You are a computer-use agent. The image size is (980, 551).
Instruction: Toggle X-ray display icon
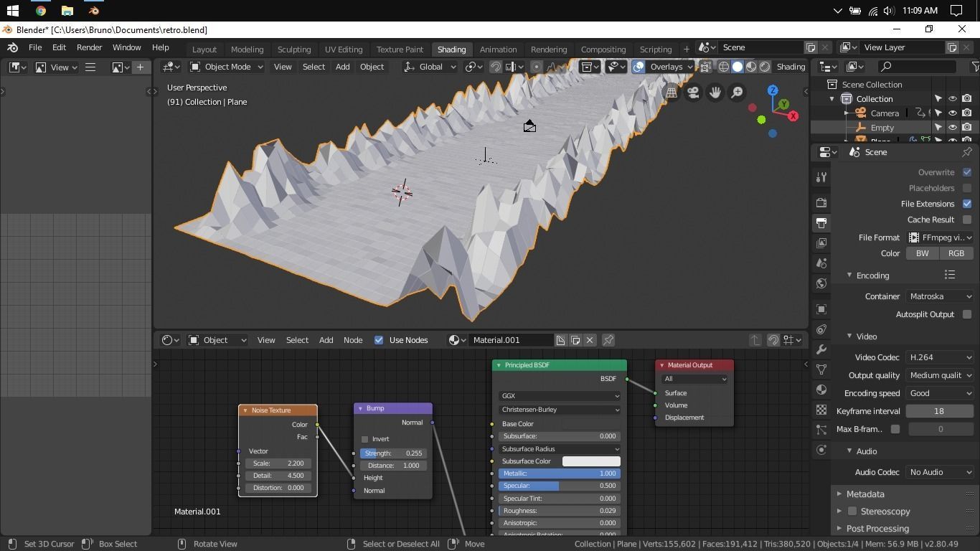point(706,67)
